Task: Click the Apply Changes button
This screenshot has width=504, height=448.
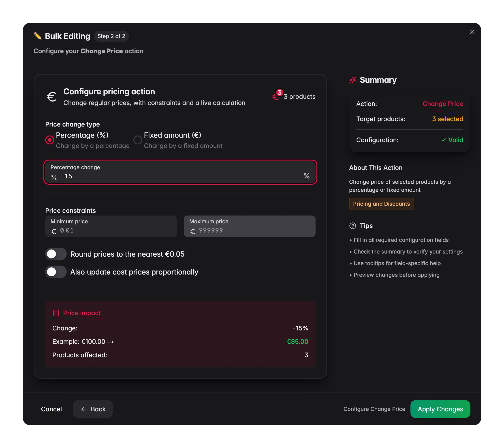Action: click(440, 409)
